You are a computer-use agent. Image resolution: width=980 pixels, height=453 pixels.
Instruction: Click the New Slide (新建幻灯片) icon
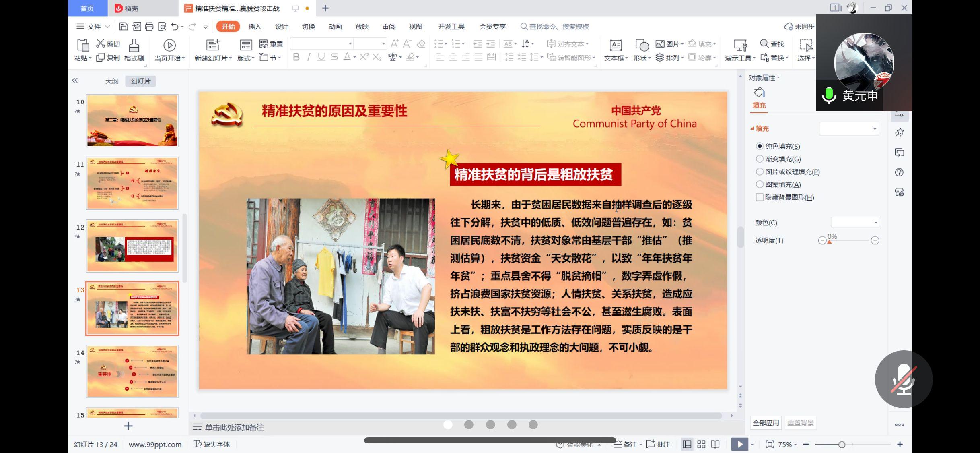212,45
